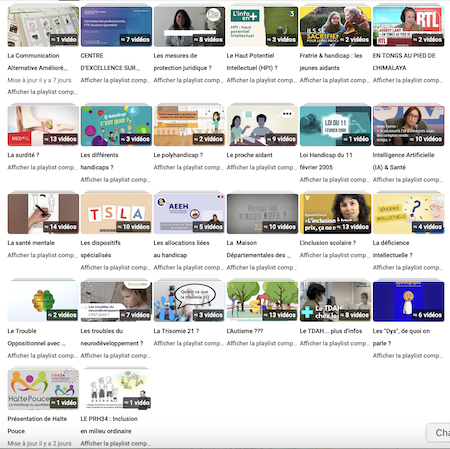The height and width of the screenshot is (449, 450).
Task: Click title Les dispositifs spécialisés
Action: click(100, 249)
